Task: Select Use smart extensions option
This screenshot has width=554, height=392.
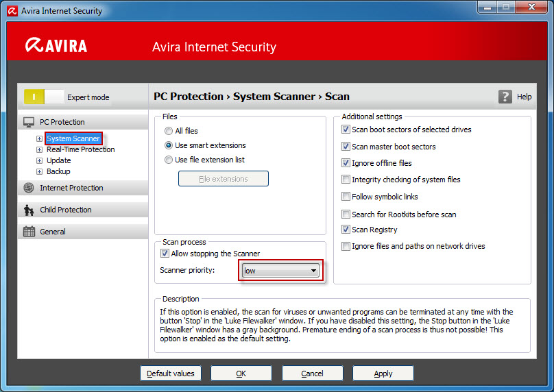Action: (x=169, y=145)
